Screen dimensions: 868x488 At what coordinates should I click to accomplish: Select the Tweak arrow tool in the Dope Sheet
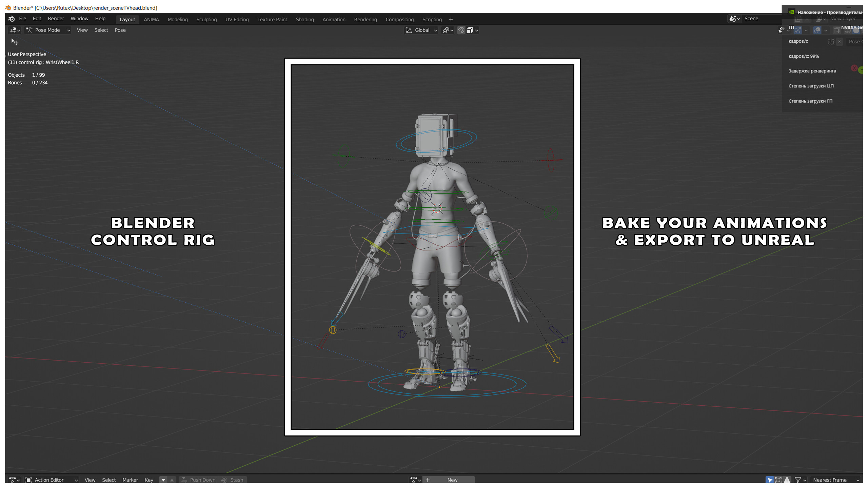tap(770, 480)
